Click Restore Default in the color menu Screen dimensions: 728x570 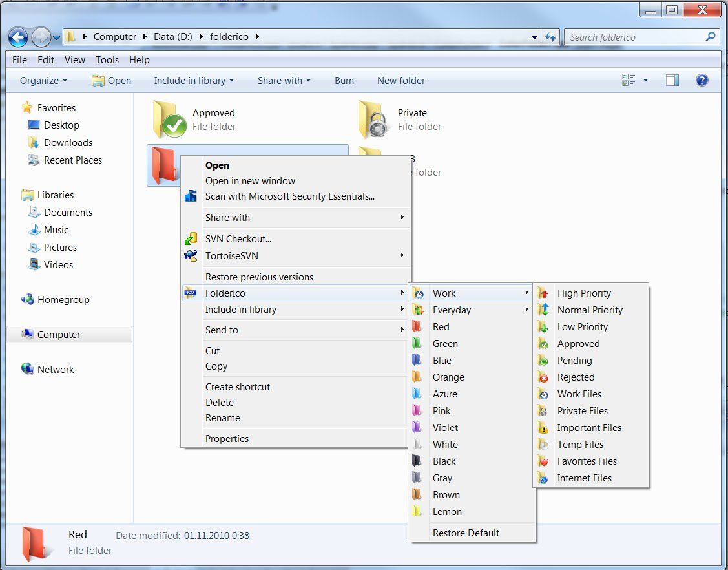coord(465,533)
